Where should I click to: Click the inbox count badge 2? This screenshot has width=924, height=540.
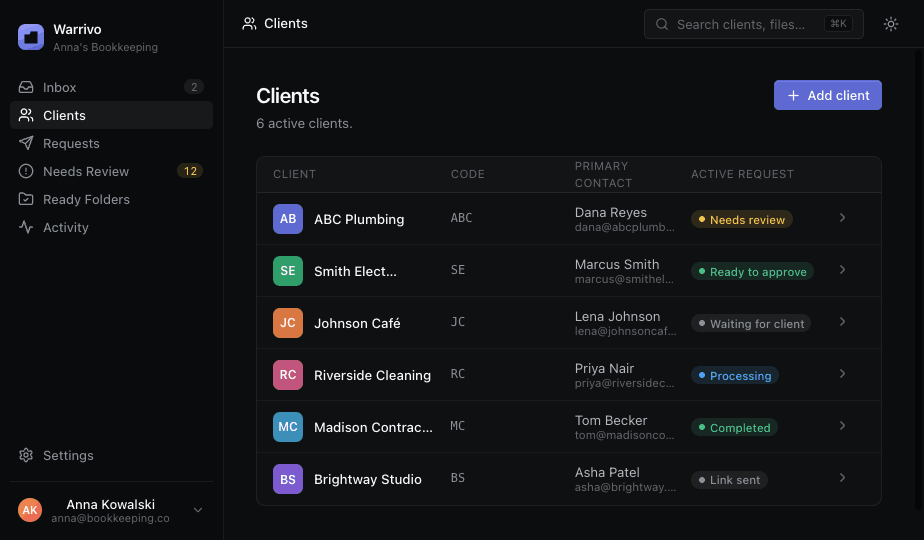(194, 87)
